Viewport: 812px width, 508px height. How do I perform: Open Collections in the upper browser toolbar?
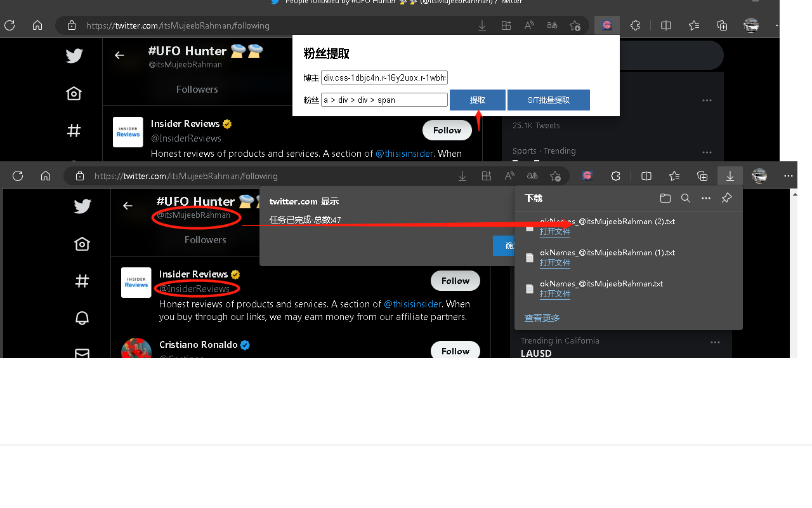[x=722, y=25]
